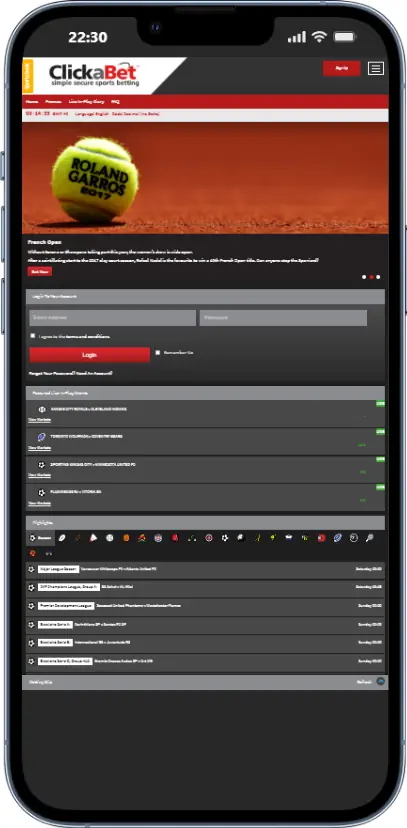Viewport: 407px width, 828px height.
Task: Select the badminton shuttlecock highlights icon
Action: pyautogui.click(x=93, y=538)
